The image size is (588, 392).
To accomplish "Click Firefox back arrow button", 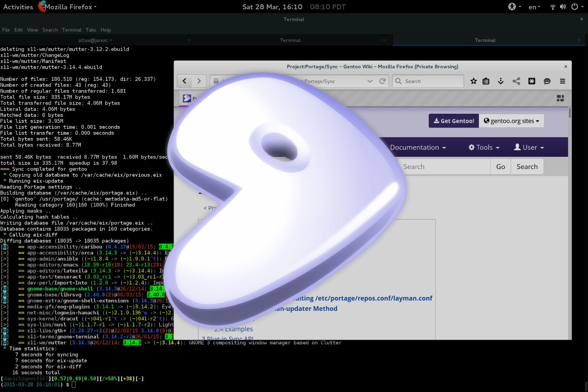I will (184, 81).
